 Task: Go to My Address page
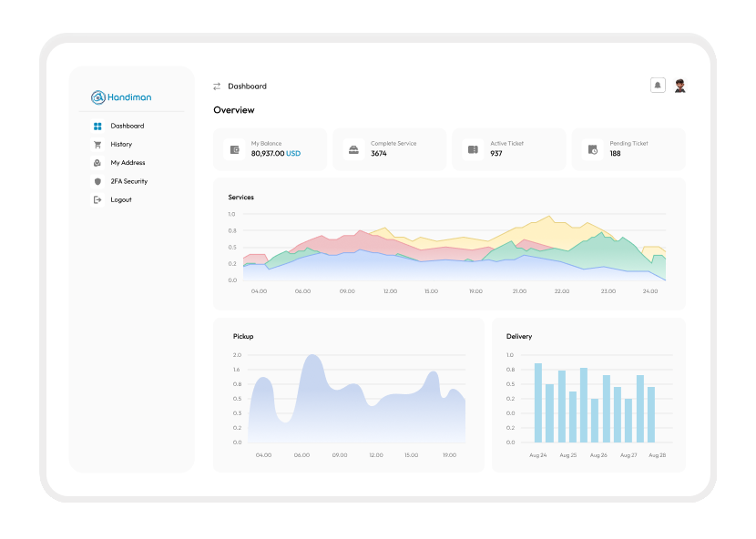128,163
